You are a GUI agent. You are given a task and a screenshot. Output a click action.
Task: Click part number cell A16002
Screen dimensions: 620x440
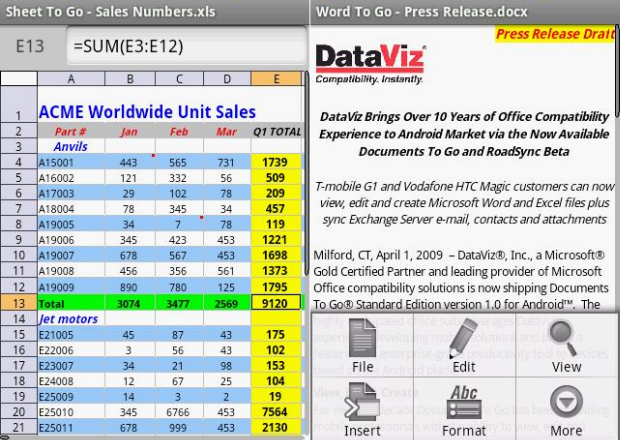[x=71, y=178]
